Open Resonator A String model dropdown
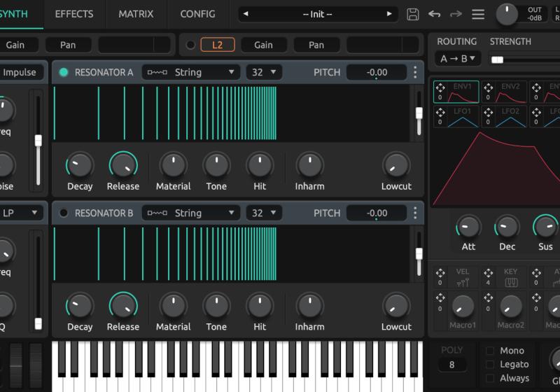 pyautogui.click(x=191, y=72)
